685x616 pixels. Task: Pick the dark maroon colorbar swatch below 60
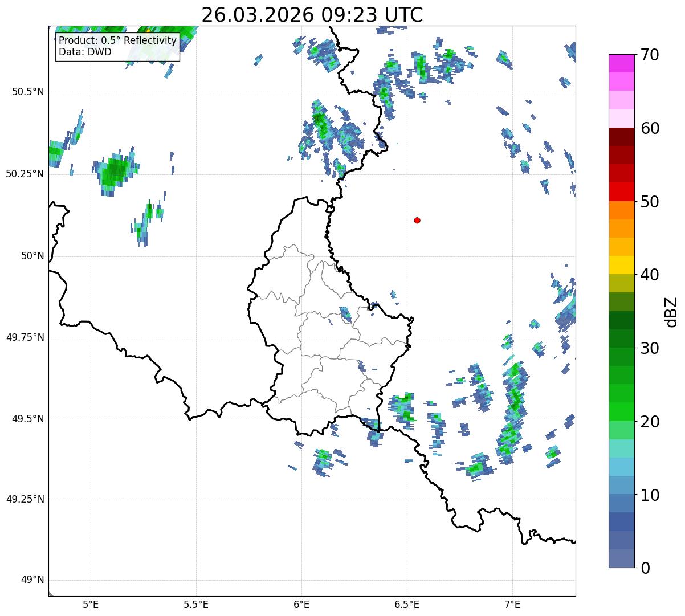[x=622, y=137]
